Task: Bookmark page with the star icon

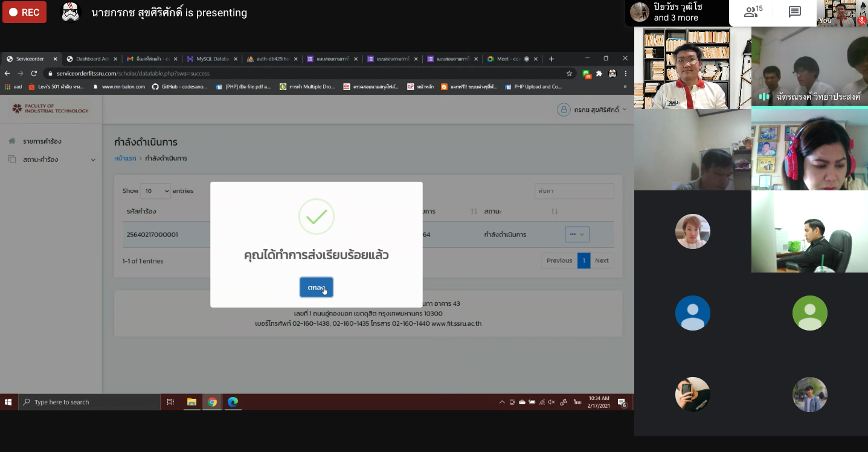Action: 569,73
